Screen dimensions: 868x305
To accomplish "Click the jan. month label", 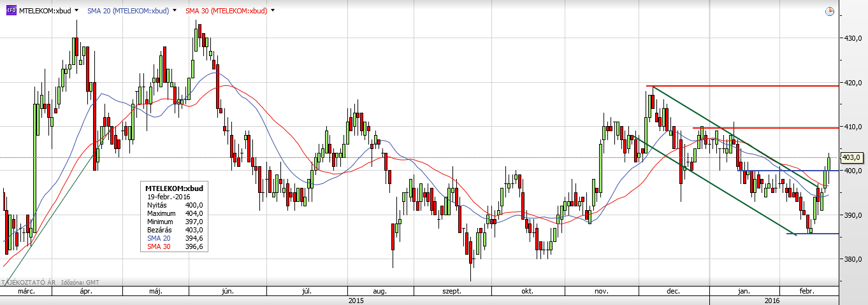I will (743, 291).
